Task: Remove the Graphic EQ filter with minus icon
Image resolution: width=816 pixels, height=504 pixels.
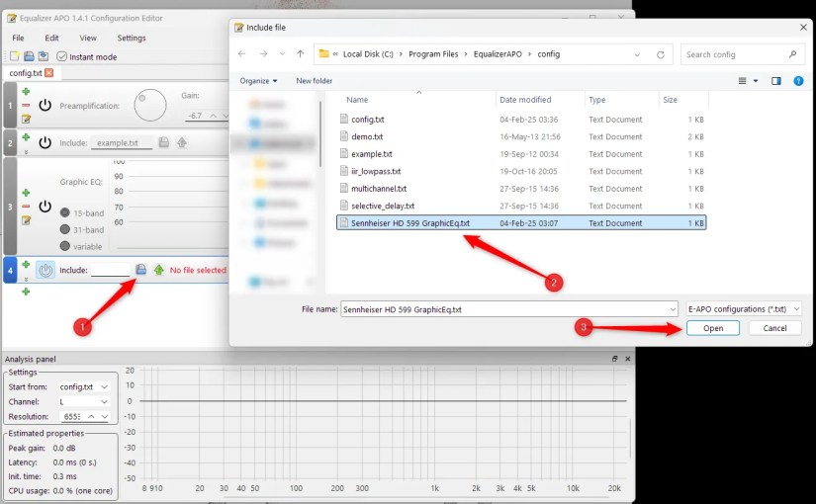Action: click(x=26, y=207)
